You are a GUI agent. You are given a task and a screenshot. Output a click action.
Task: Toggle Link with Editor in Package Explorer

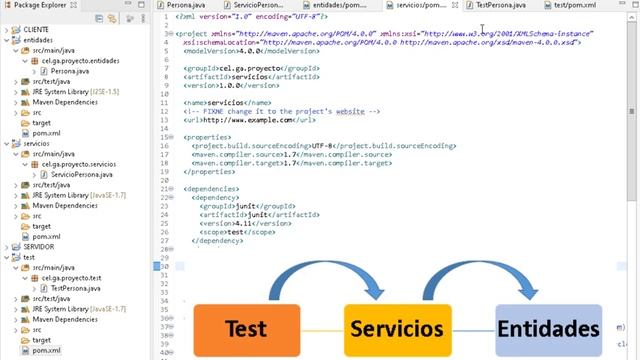112,19
